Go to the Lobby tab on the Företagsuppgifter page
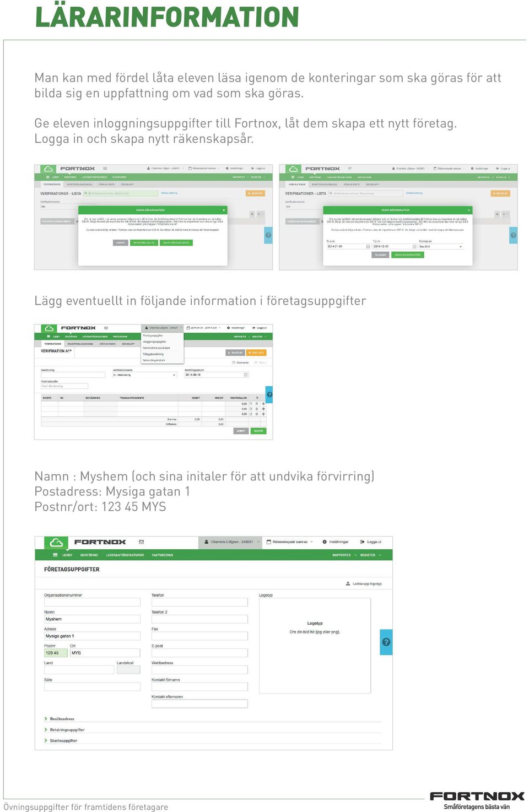This screenshot has height=812, width=529. (x=67, y=555)
